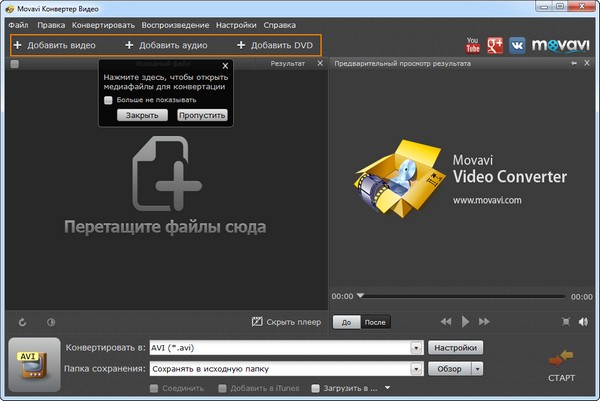Screen dimensions: 600x401
Task: Open the VK social network icon
Action: [x=517, y=45]
